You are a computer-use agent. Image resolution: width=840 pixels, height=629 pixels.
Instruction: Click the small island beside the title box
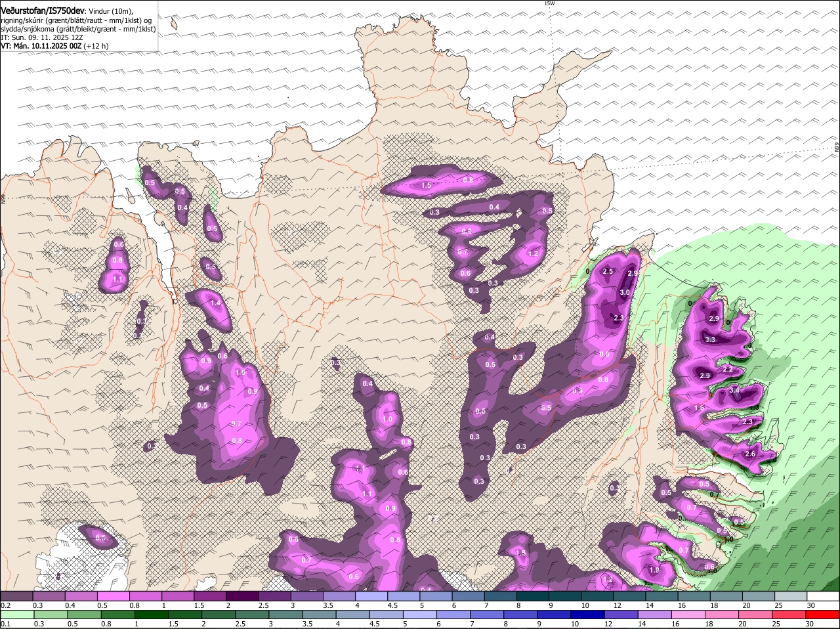pyautogui.click(x=173, y=24)
